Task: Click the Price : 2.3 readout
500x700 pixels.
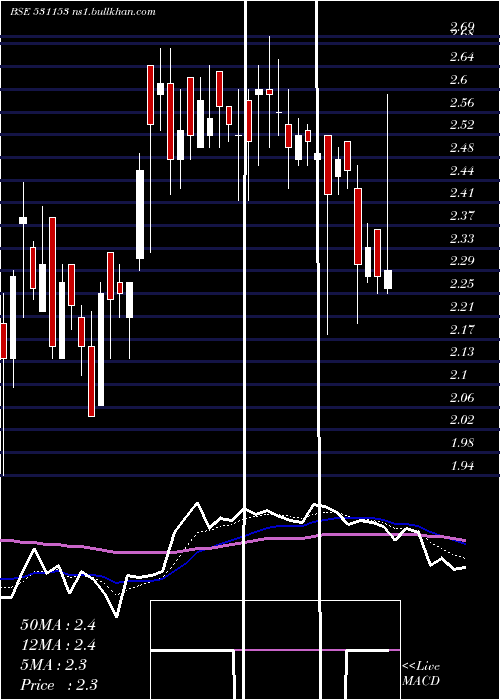Action: point(59,684)
